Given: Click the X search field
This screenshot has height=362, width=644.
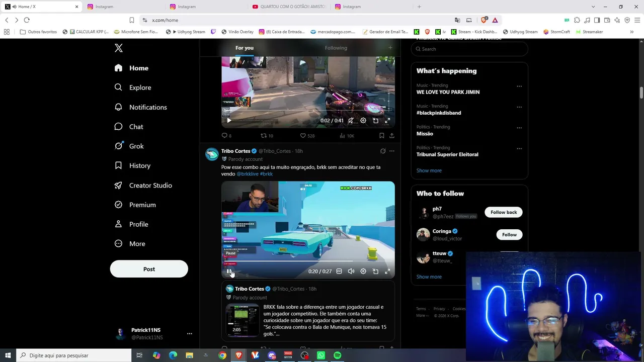Looking at the screenshot, I should [x=469, y=49].
